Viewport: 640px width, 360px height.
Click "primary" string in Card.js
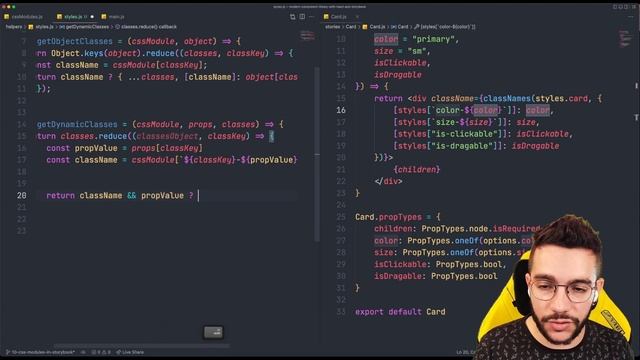click(433, 39)
